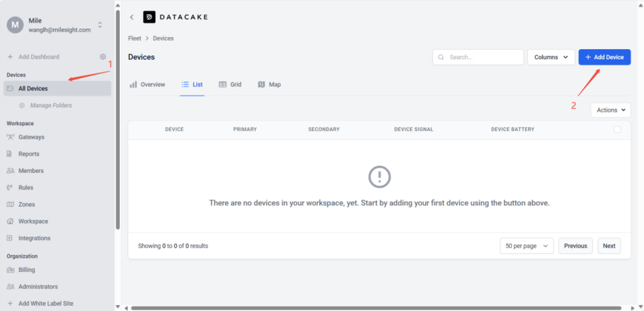Change the 50 per page selector
644x311 pixels.
click(x=526, y=246)
